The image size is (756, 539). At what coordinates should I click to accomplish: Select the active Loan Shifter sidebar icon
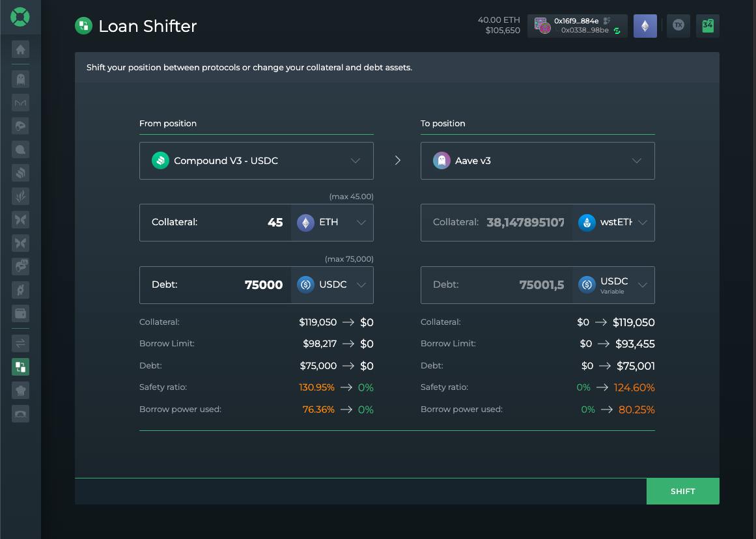point(20,367)
